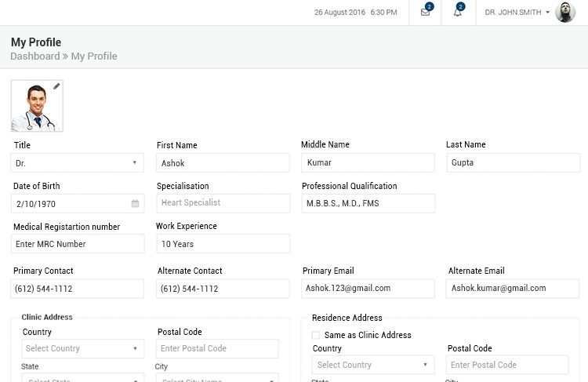Click the Alternate Contact phone field
The width and height of the screenshot is (588, 382).
[x=223, y=289]
